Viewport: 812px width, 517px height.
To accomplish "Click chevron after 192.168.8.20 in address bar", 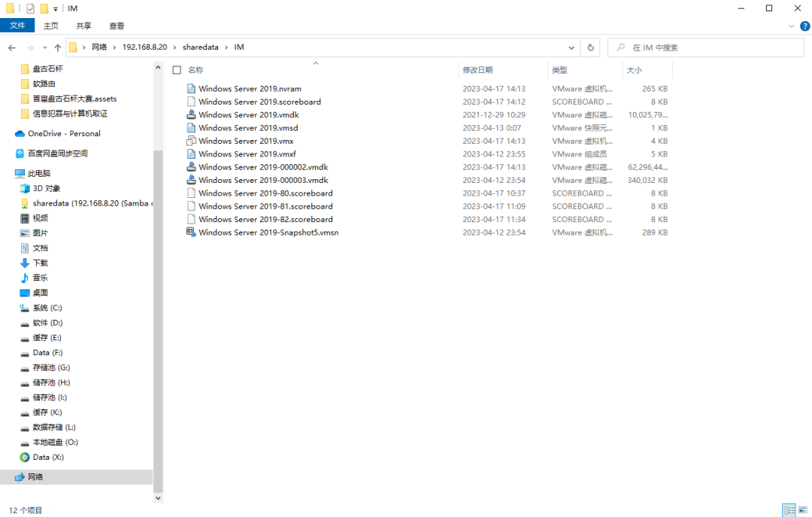I will point(175,47).
